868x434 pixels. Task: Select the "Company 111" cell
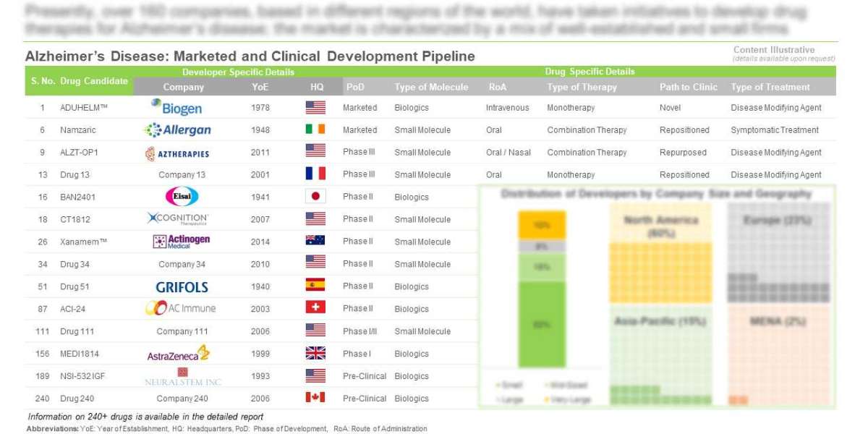182,332
